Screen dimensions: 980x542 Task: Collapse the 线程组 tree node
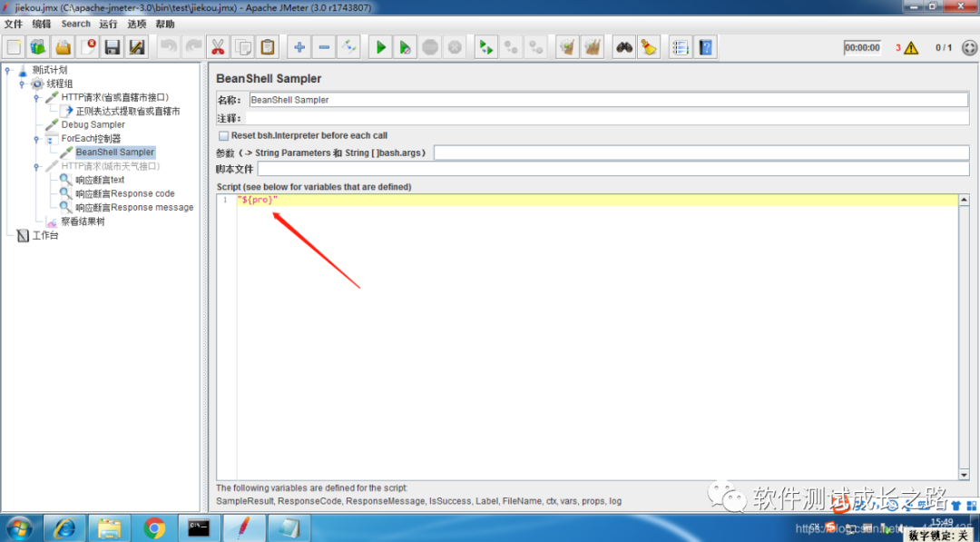[x=22, y=84]
